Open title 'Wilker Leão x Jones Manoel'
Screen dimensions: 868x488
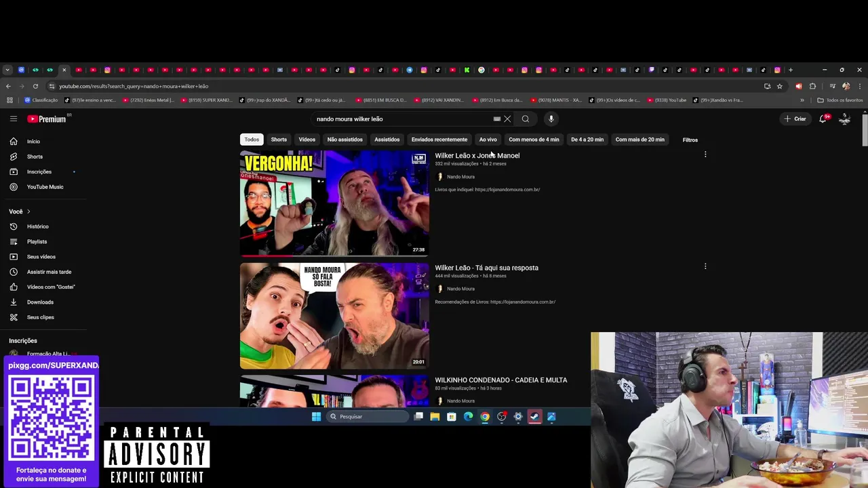pyautogui.click(x=477, y=156)
